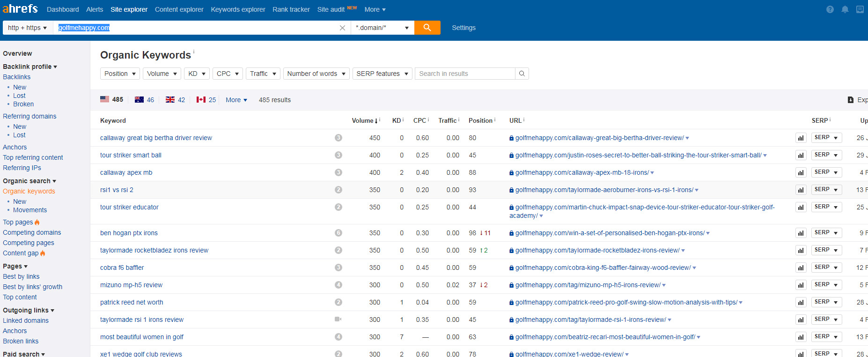868x357 pixels.
Task: Open the KD filter dropdown
Action: (197, 74)
